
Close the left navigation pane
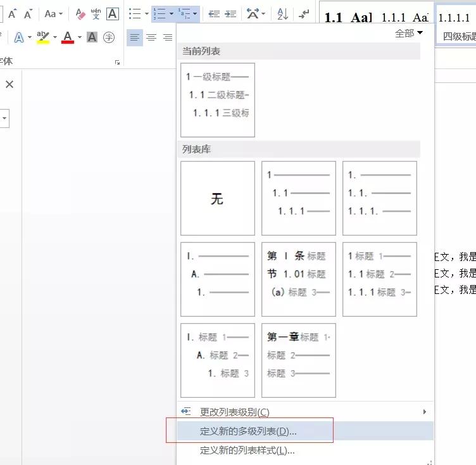9,84
